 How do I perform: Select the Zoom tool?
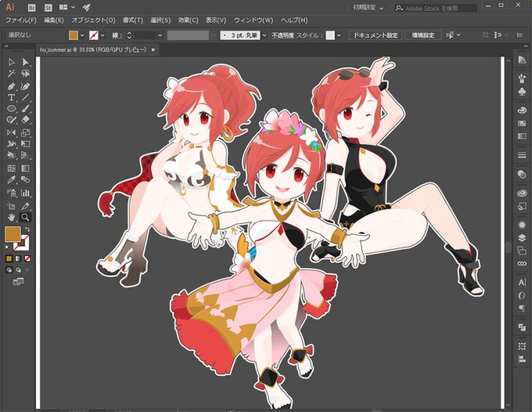(x=25, y=218)
